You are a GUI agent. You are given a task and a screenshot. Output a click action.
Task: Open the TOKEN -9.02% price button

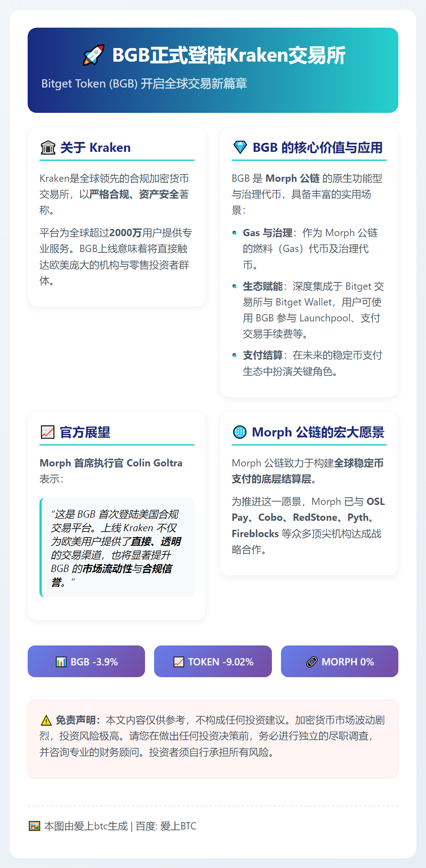tap(213, 661)
